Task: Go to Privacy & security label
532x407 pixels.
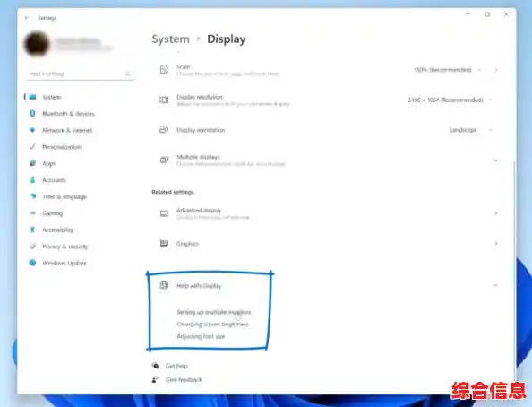Action: click(64, 247)
